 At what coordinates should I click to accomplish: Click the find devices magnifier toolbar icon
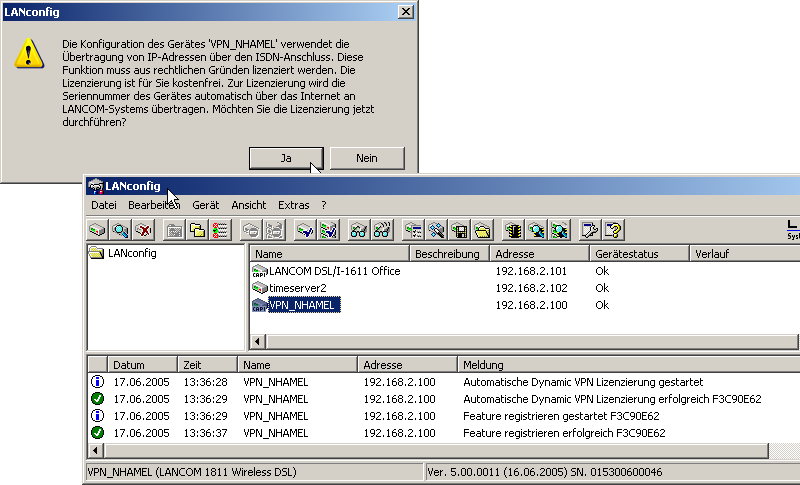pos(120,230)
